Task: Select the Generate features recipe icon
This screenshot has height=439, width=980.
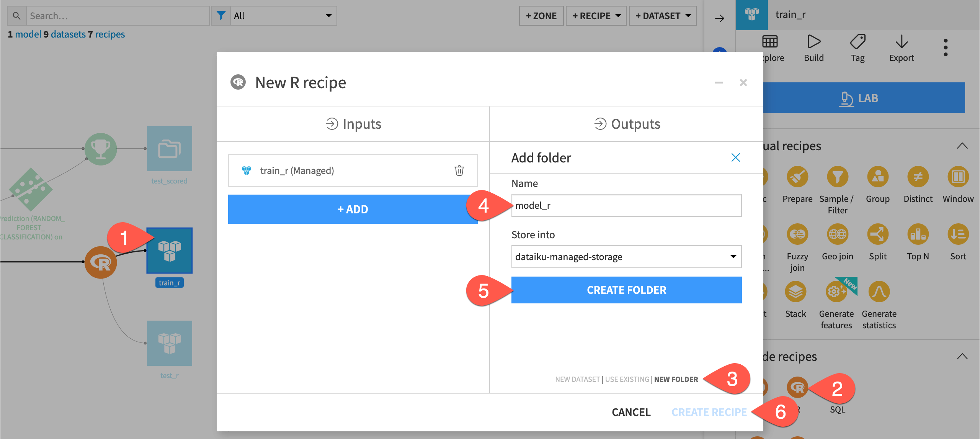Action: point(837,292)
